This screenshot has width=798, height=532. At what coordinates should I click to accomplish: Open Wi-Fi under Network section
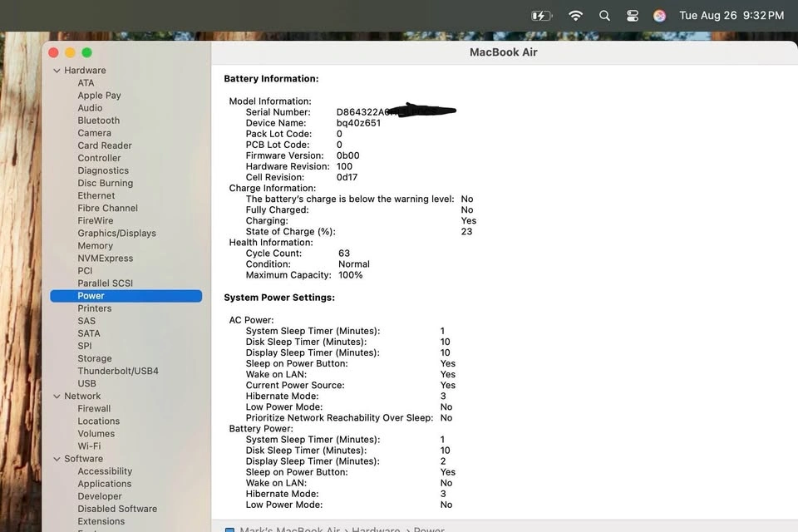[89, 446]
